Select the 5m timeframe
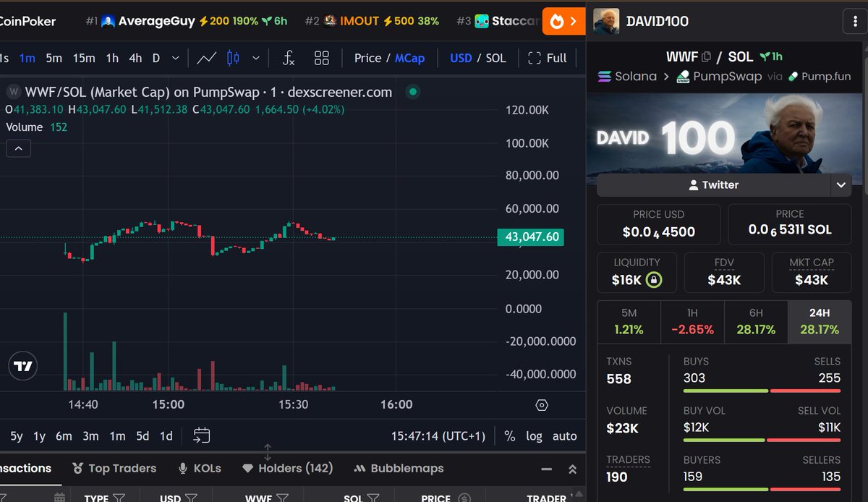Viewport: 868px width, 502px height. coord(54,58)
